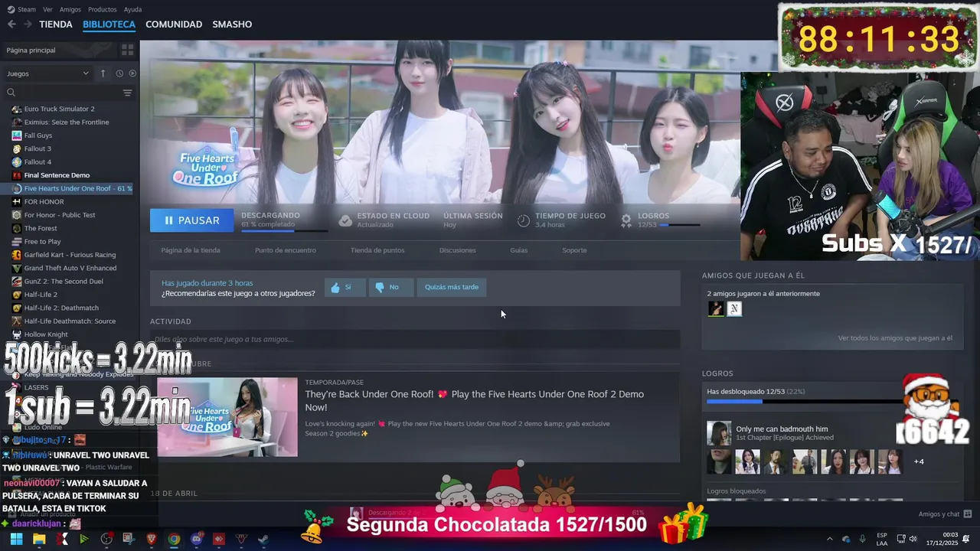Click the activity post input field
This screenshot has height=551, width=980.
(x=415, y=339)
